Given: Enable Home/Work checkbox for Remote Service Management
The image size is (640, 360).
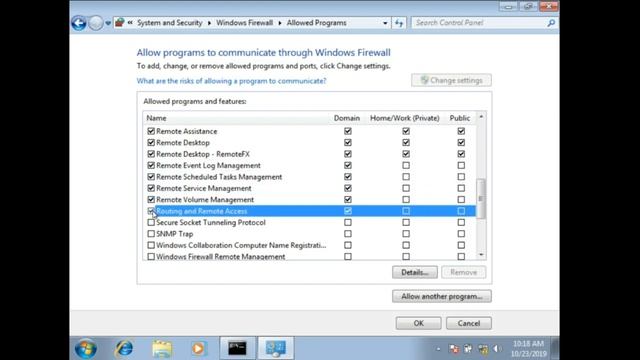Looking at the screenshot, I should (406, 188).
